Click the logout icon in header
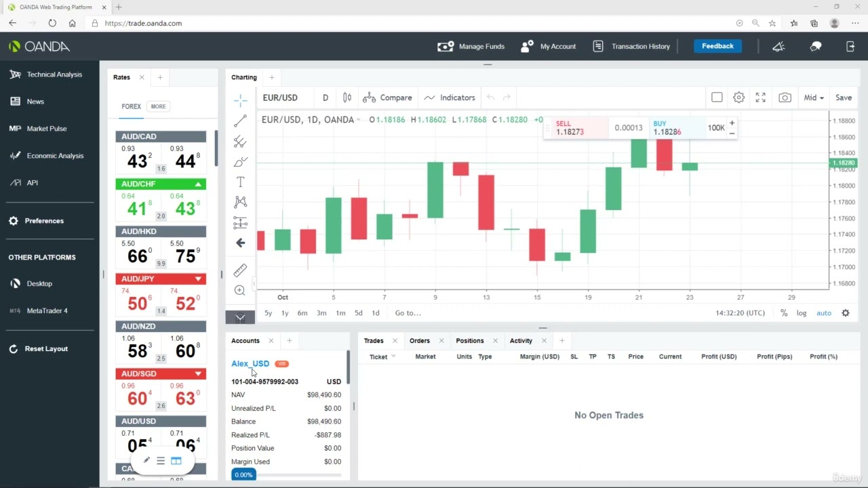 point(851,46)
